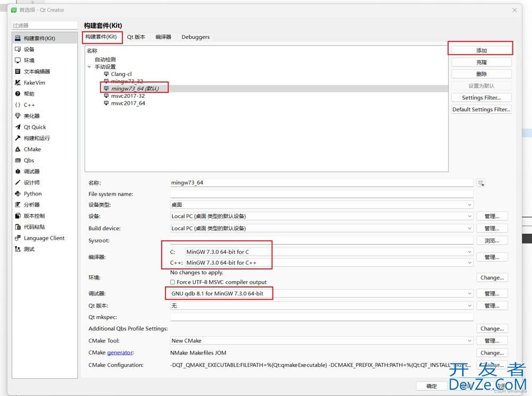
Task: Click the 浏览... button for Sysroot
Action: (492, 241)
